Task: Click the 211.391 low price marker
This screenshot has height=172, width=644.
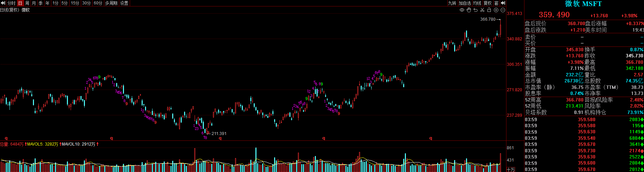Action: tap(219, 134)
